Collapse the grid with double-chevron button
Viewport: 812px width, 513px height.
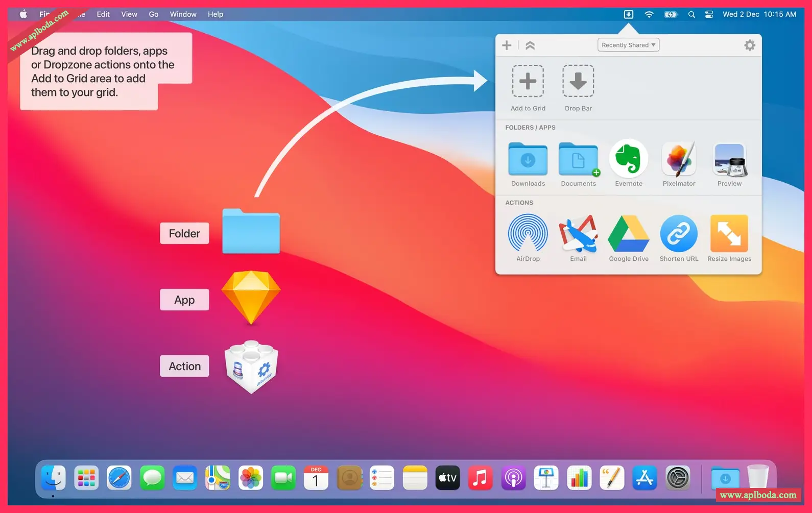(x=530, y=45)
